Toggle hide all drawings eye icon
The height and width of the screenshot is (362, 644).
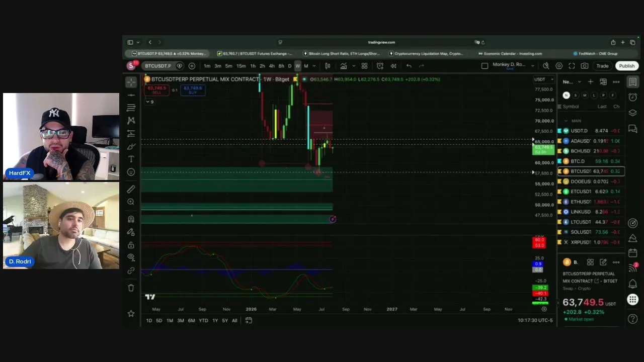[x=131, y=257]
